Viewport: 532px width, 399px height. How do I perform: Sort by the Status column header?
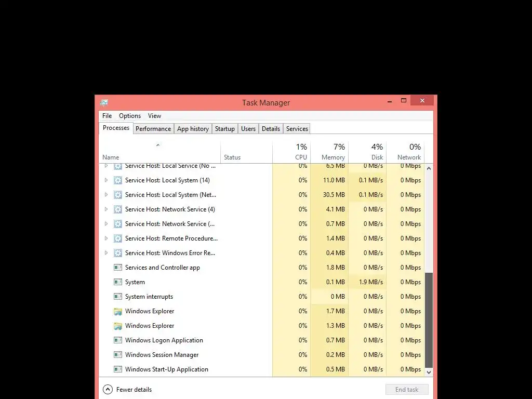tap(246, 152)
